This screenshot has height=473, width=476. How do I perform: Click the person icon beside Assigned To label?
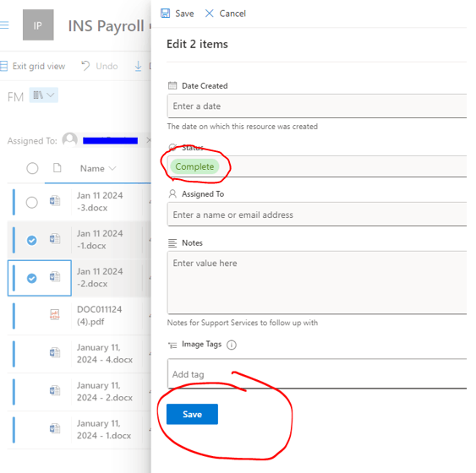pos(172,193)
